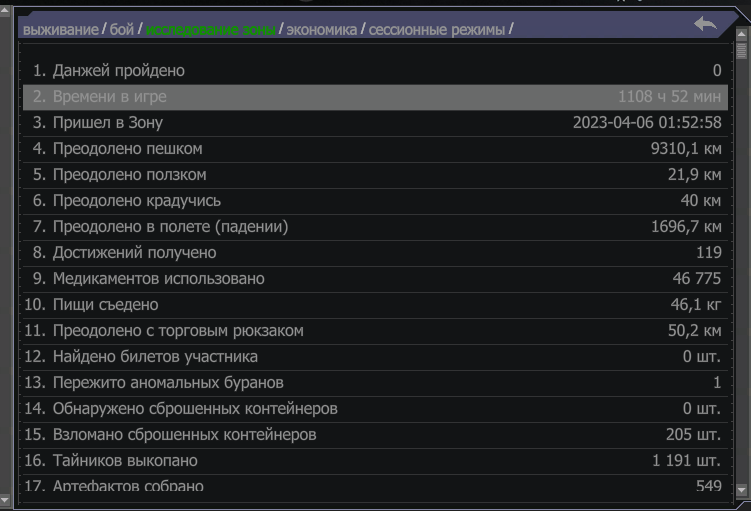The image size is (751, 511).
Task: Click the value 1696,7 км
Action: tap(686, 227)
